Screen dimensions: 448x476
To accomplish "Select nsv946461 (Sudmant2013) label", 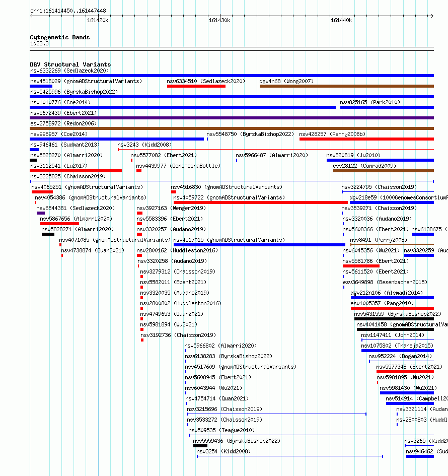I will pos(65,145).
